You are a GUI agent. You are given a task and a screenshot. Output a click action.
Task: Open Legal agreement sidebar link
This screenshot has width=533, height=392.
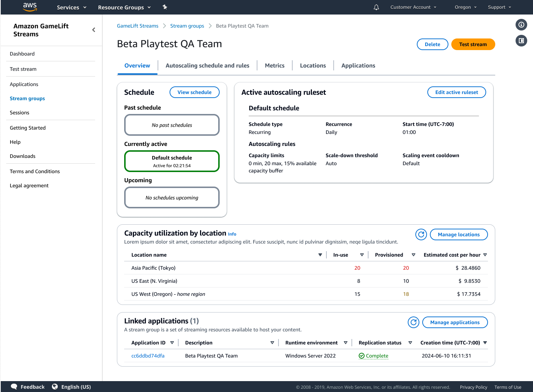(29, 185)
